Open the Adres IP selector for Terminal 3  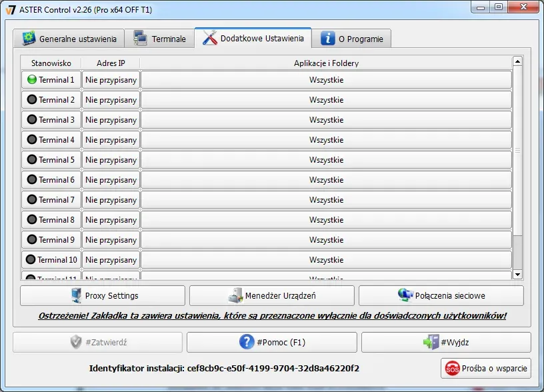(x=111, y=120)
